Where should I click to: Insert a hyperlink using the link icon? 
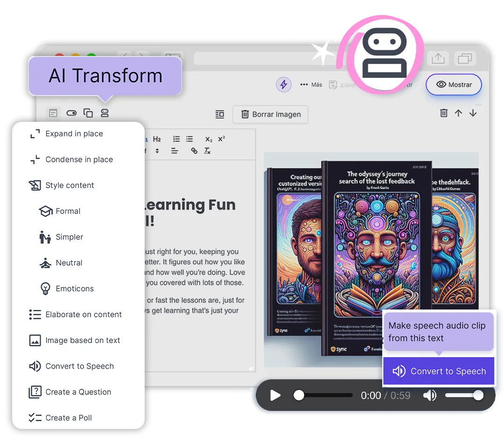(x=194, y=151)
